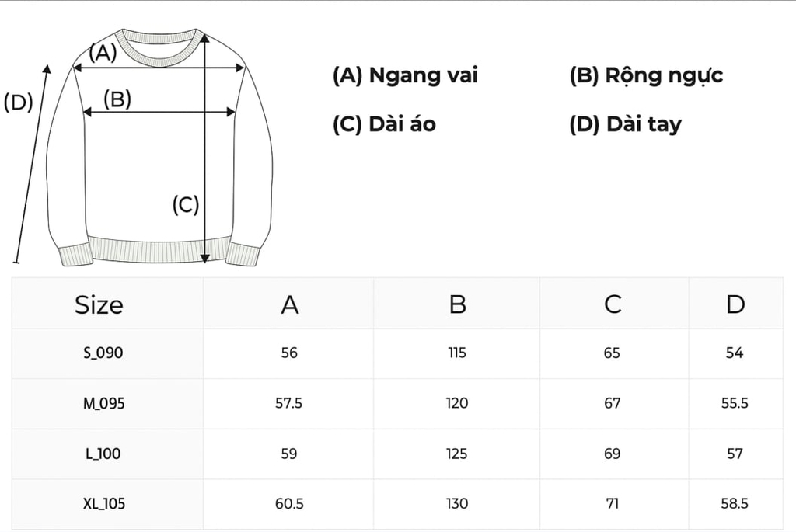Screen dimensions: 796x532
Task: Select the L_100 size row label
Action: [103, 454]
